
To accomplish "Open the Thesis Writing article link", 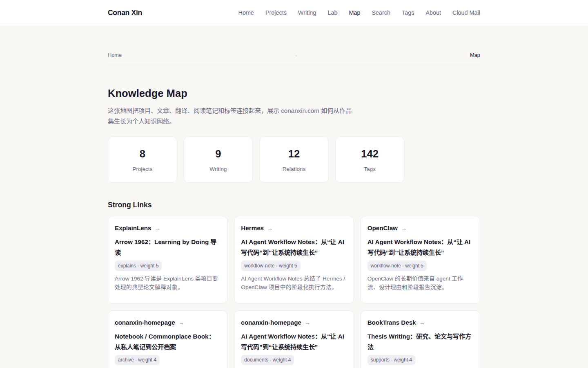I will (419, 342).
